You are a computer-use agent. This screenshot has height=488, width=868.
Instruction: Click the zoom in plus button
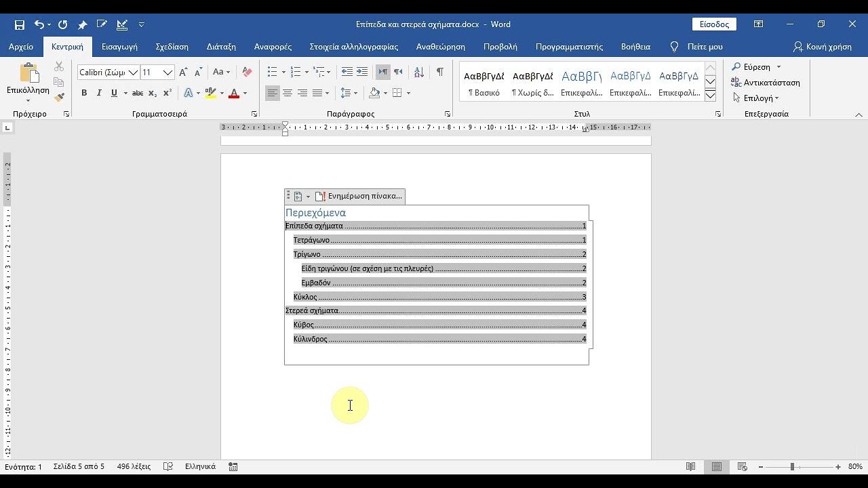[x=838, y=467]
